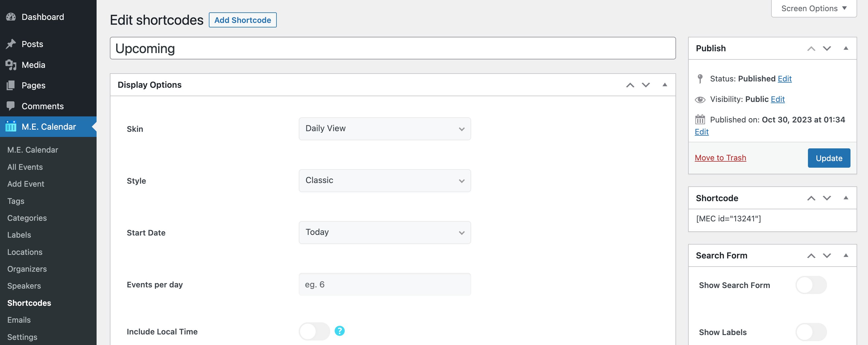Open All Events in the sidebar menu

coord(25,167)
